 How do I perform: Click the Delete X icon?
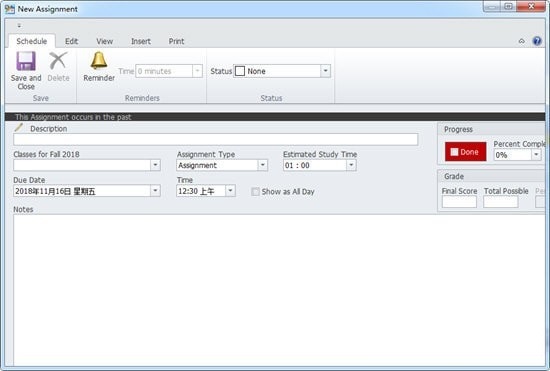58,61
